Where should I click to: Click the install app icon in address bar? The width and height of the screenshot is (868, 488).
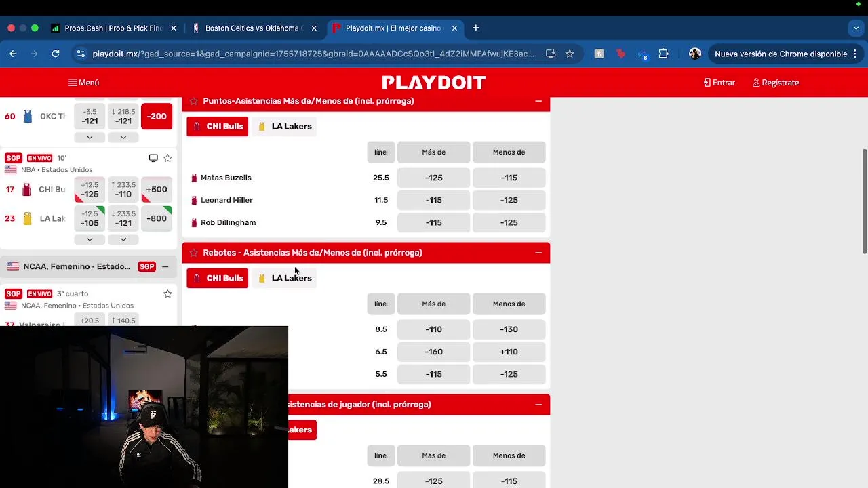tap(551, 54)
